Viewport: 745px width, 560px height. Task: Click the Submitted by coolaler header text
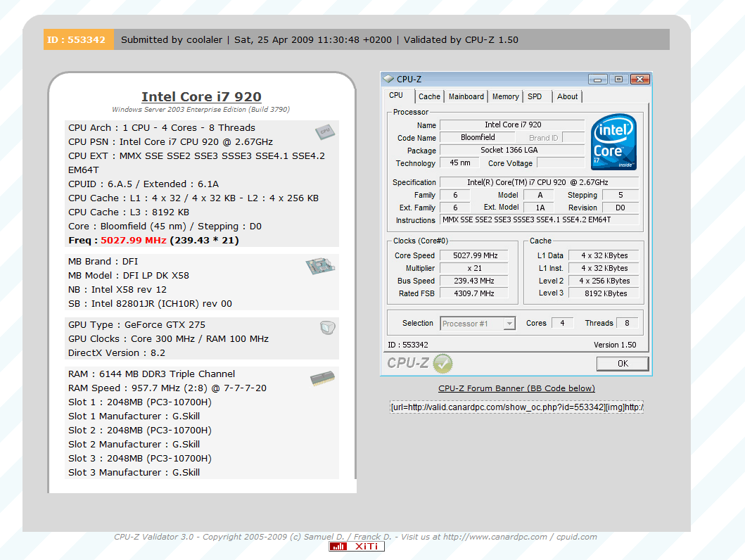click(172, 40)
